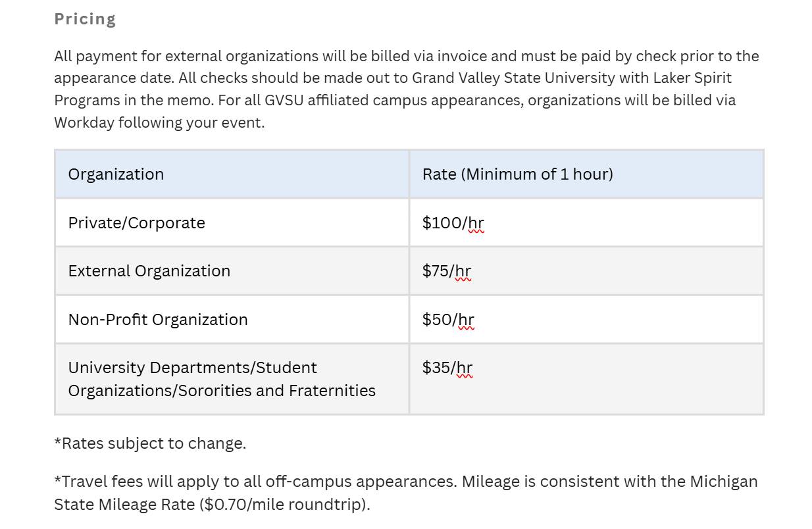Click the Pricing heading
Screen dimensions: 812x529
click(85, 19)
